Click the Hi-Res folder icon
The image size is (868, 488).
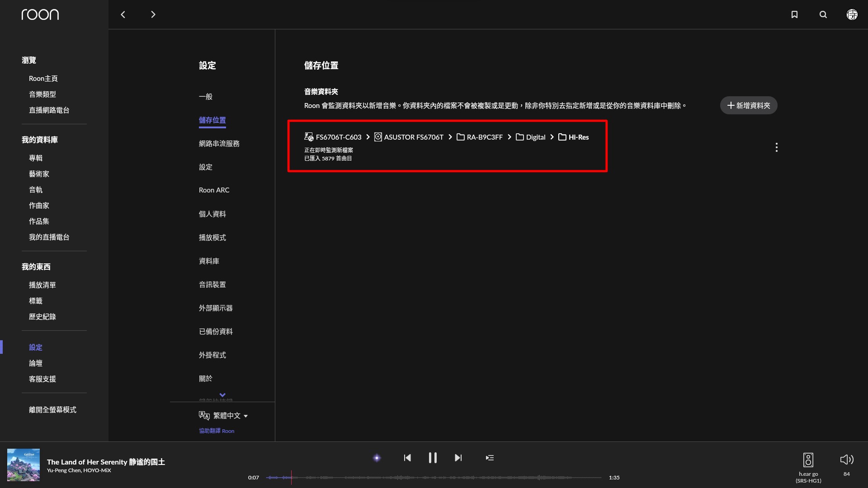pyautogui.click(x=562, y=137)
